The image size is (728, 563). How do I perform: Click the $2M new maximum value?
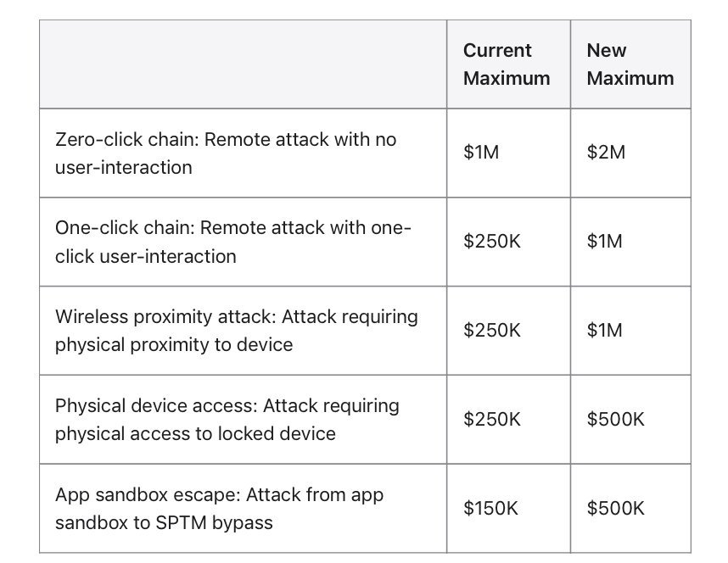coord(606,153)
